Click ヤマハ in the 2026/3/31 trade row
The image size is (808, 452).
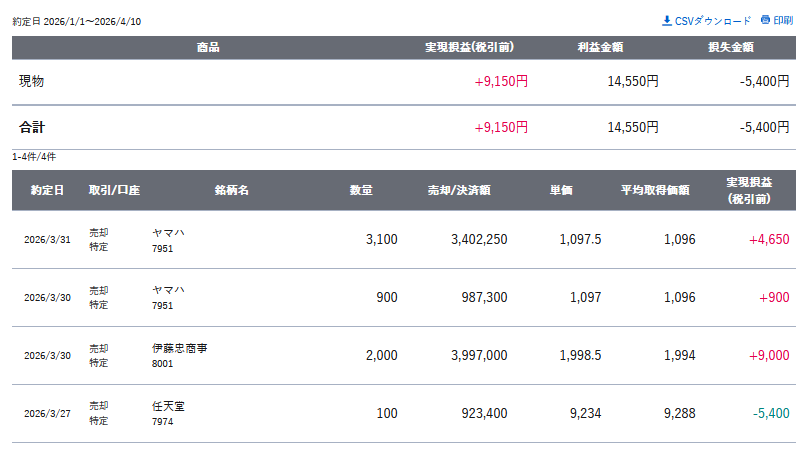click(x=168, y=232)
